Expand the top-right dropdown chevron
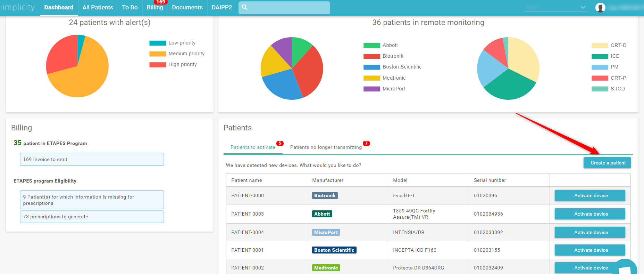Screen dimensions: 644x274 coord(583,7)
